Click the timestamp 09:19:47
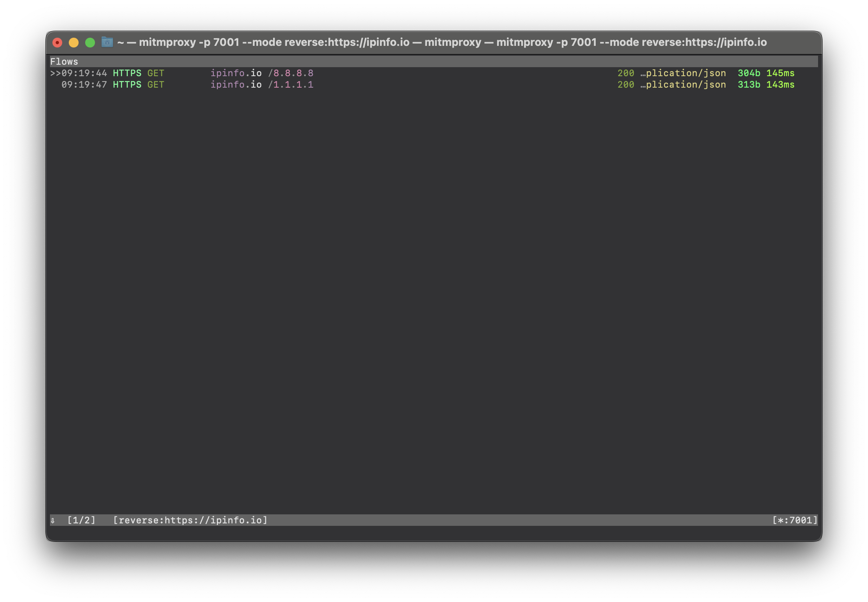Image resolution: width=868 pixels, height=602 pixels. coord(84,85)
